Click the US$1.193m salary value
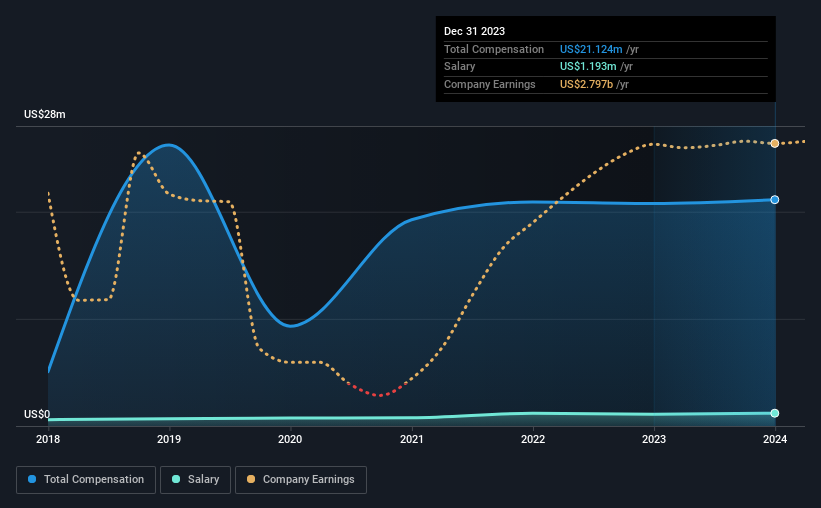This screenshot has width=821, height=508. [x=588, y=67]
